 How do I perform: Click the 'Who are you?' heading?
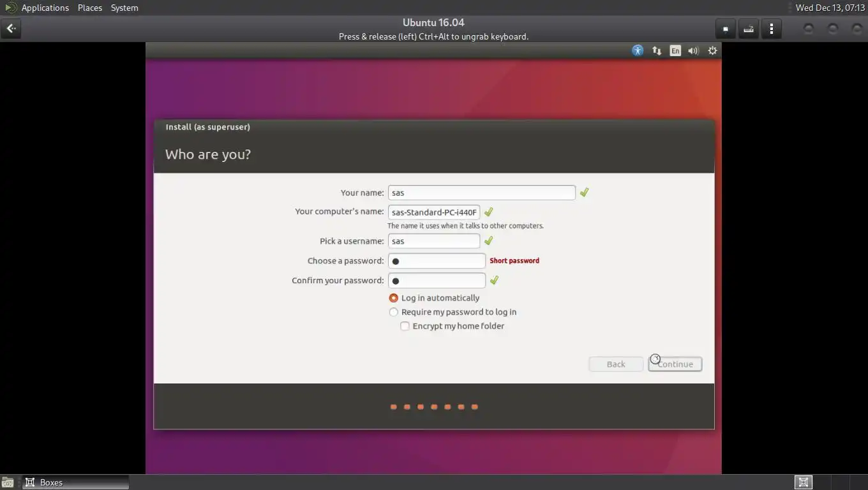(208, 154)
